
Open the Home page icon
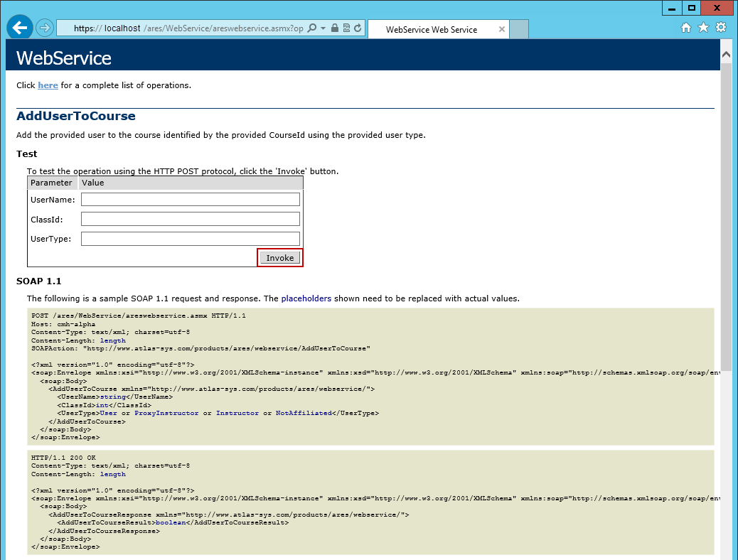[x=685, y=27]
